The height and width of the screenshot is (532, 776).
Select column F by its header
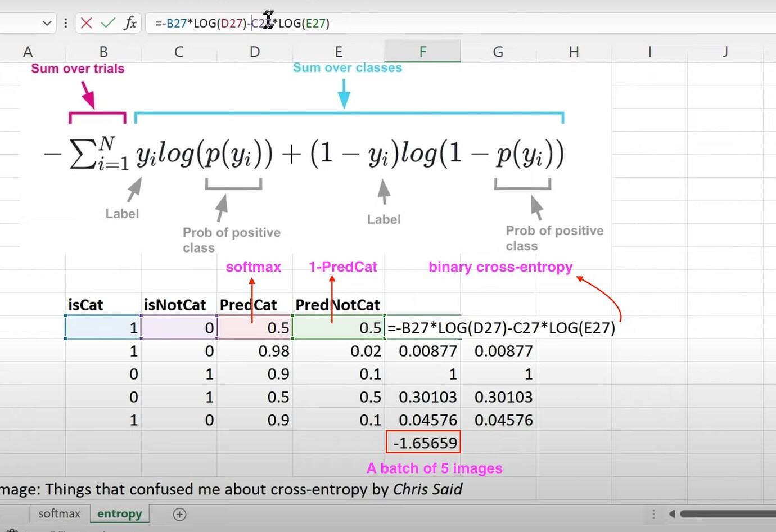tap(422, 51)
